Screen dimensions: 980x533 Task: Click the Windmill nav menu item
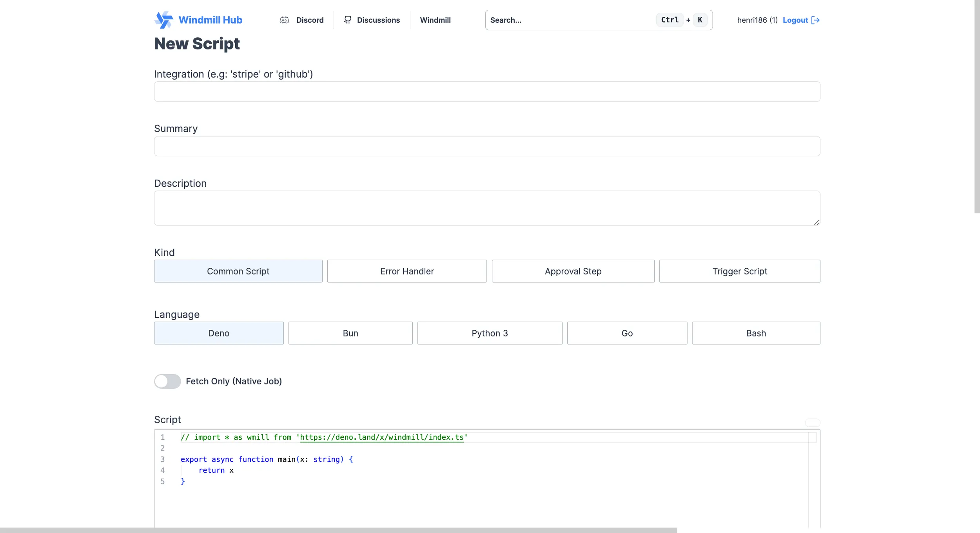tap(435, 20)
